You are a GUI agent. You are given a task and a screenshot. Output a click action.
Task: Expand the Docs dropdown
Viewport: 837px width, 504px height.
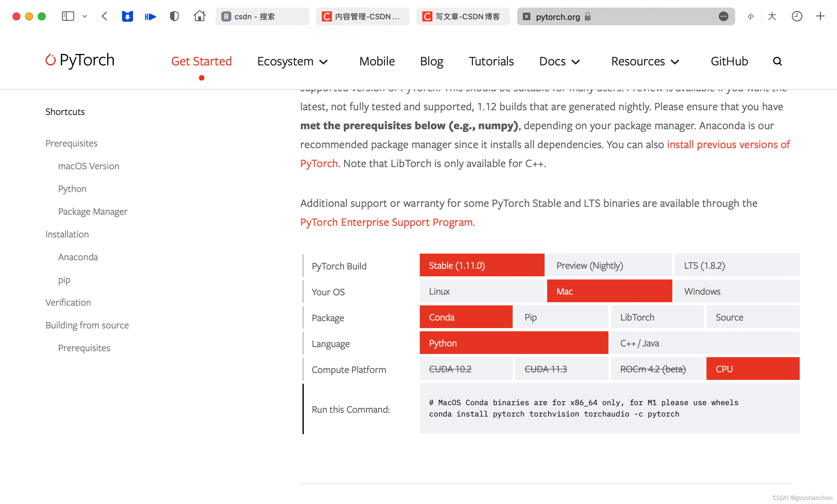560,62
